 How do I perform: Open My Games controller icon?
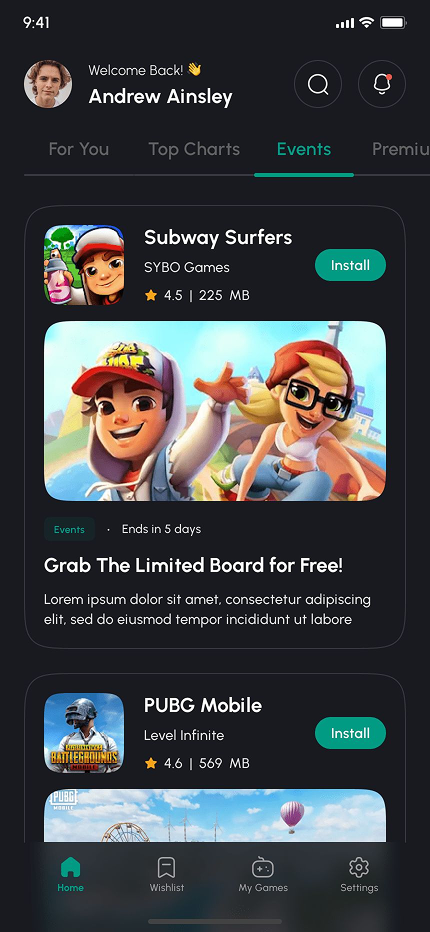(263, 875)
